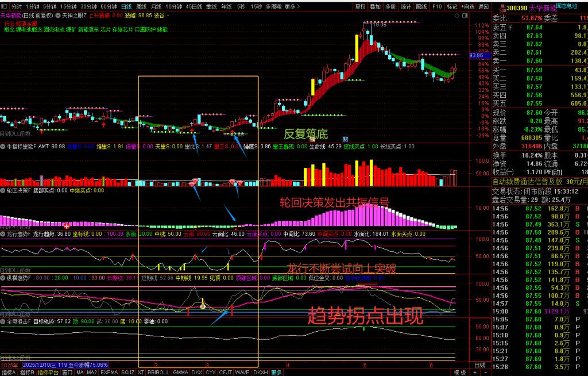Toggle 复权 price adjustment

361,6
